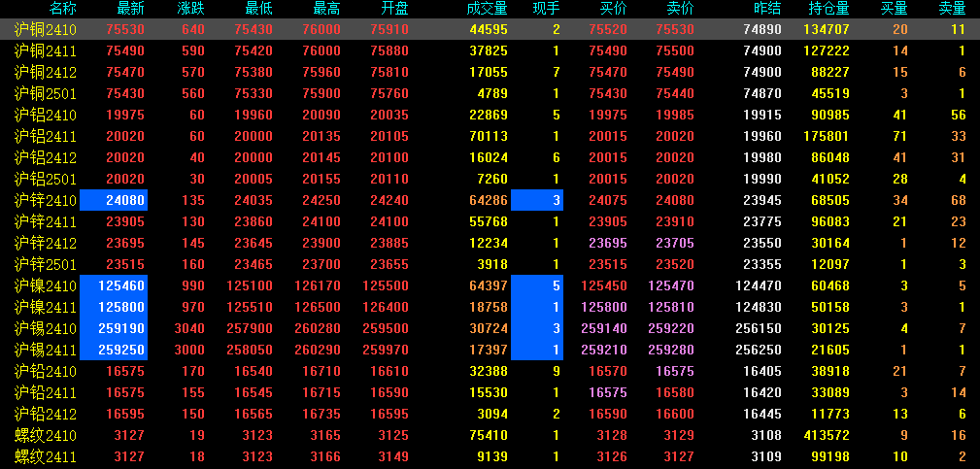980x469 pixels.
Task: Select the 螺纹2410 contract name
Action: pyautogui.click(x=45, y=435)
